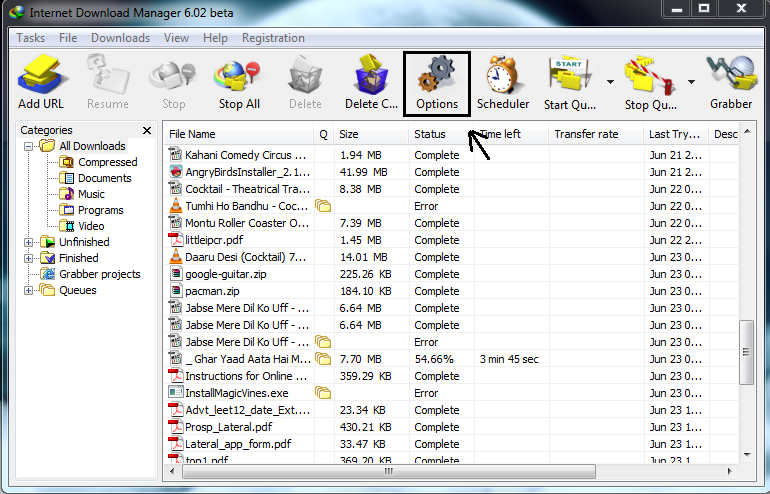Image resolution: width=770 pixels, height=494 pixels.
Task: Click the Daaru Desi VLC cone icon
Action: [x=175, y=257]
